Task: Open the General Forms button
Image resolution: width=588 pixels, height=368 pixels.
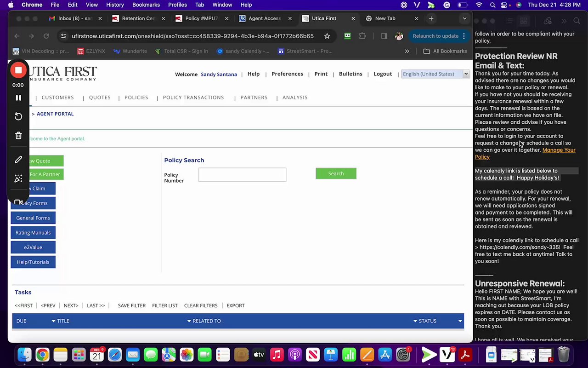Action: pos(33,218)
